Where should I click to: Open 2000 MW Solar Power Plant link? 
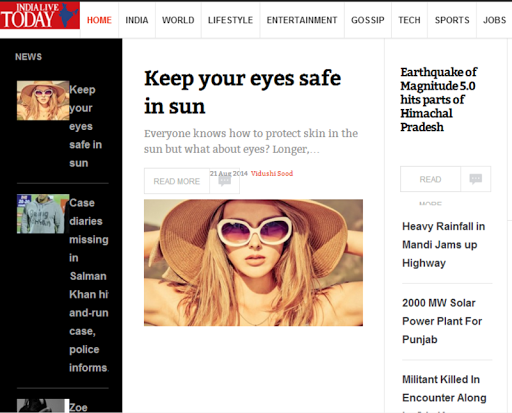[x=442, y=321]
